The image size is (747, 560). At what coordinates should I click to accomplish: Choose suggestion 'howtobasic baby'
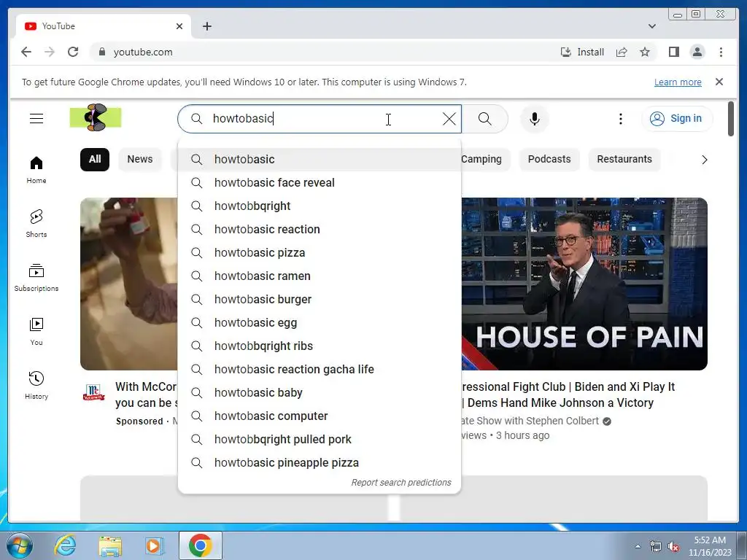point(320,393)
